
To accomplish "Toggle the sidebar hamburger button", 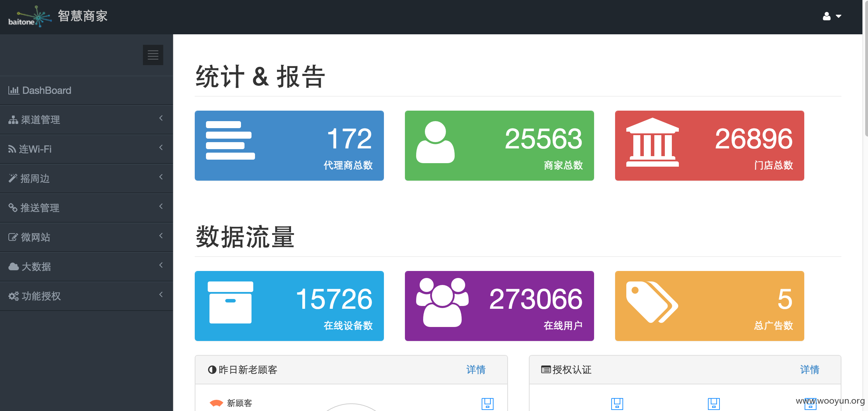I will click(153, 55).
